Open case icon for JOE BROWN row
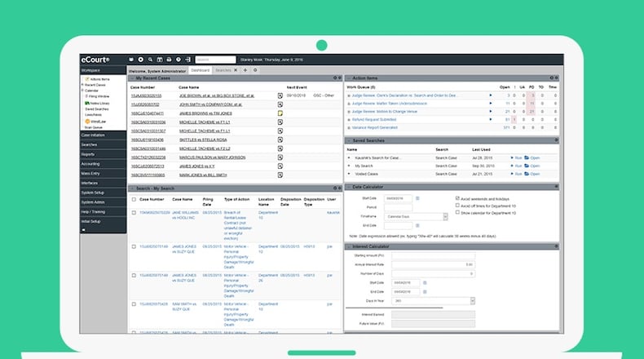 tap(280, 95)
